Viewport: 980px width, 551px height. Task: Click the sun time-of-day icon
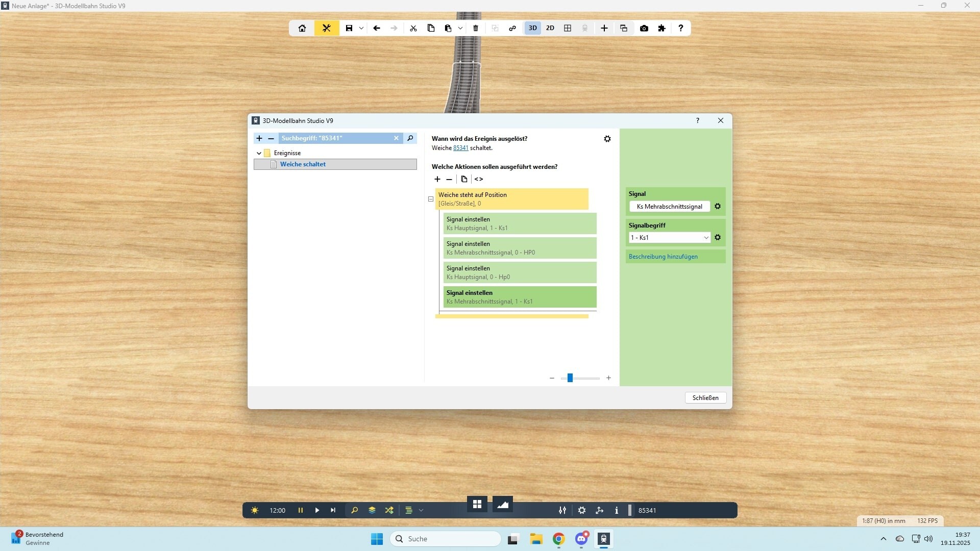coord(255,510)
